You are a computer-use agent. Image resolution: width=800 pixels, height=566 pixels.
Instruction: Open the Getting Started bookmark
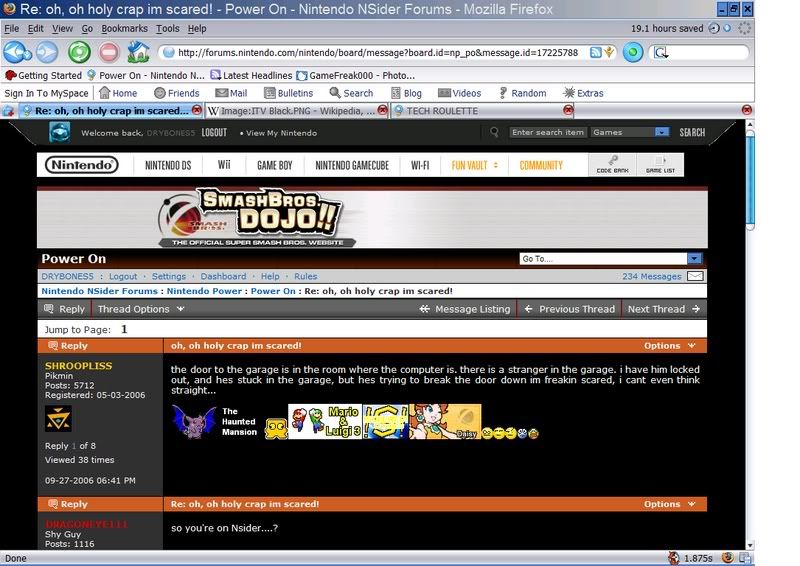43,76
